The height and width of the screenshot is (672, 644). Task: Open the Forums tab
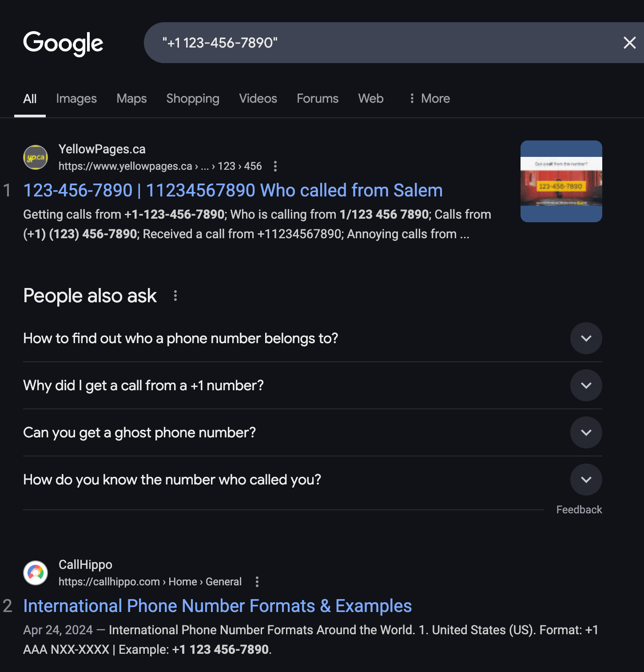click(x=318, y=99)
